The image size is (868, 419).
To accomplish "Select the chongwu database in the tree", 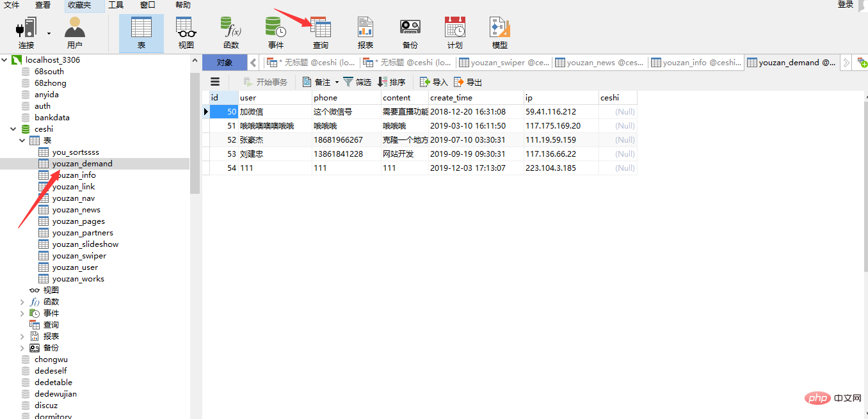I will (x=51, y=360).
